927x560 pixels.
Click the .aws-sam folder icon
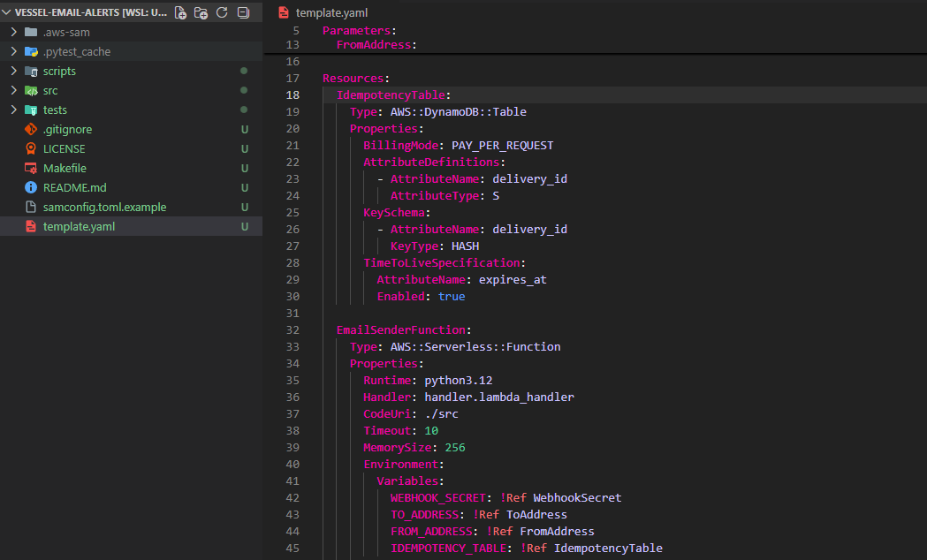[31, 32]
